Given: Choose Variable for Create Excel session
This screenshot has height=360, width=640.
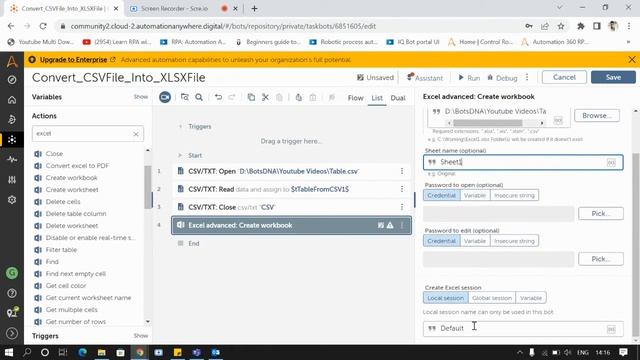Looking at the screenshot, I should [x=531, y=298].
